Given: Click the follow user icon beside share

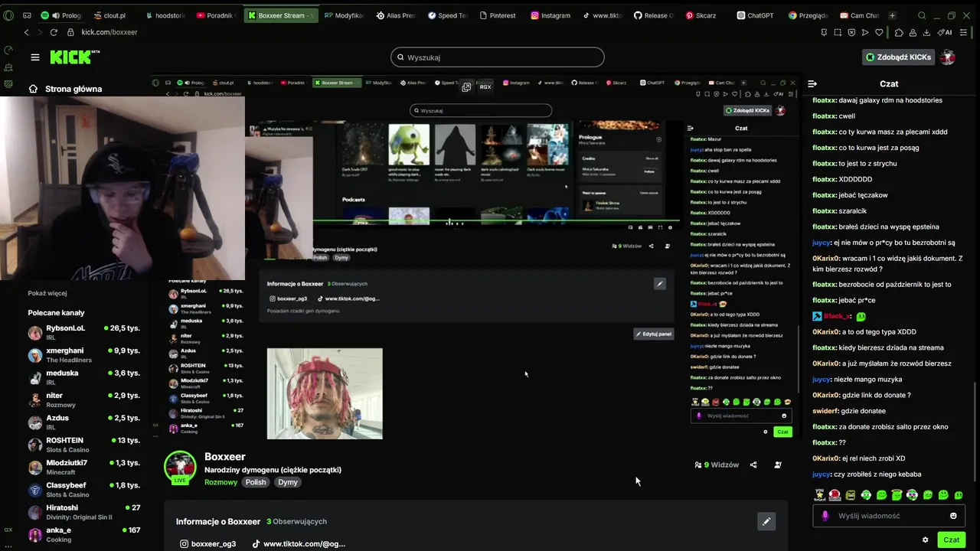Looking at the screenshot, I should point(778,465).
